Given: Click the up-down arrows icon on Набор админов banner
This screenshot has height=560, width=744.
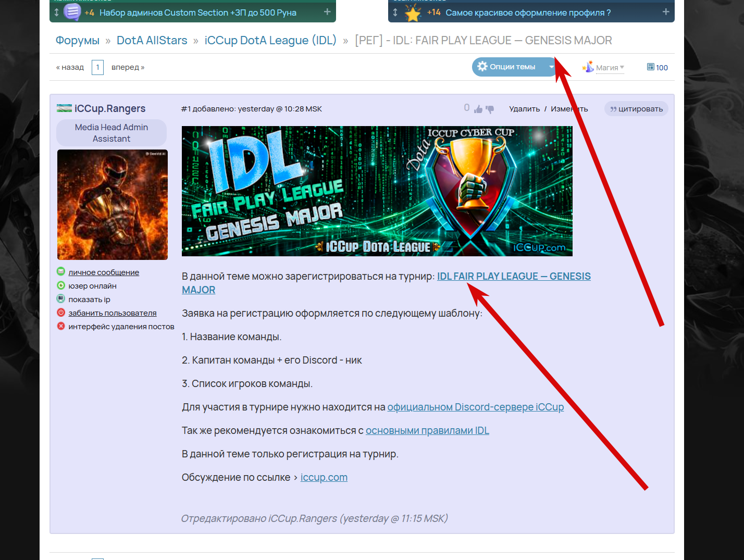Looking at the screenshot, I should click(x=57, y=12).
